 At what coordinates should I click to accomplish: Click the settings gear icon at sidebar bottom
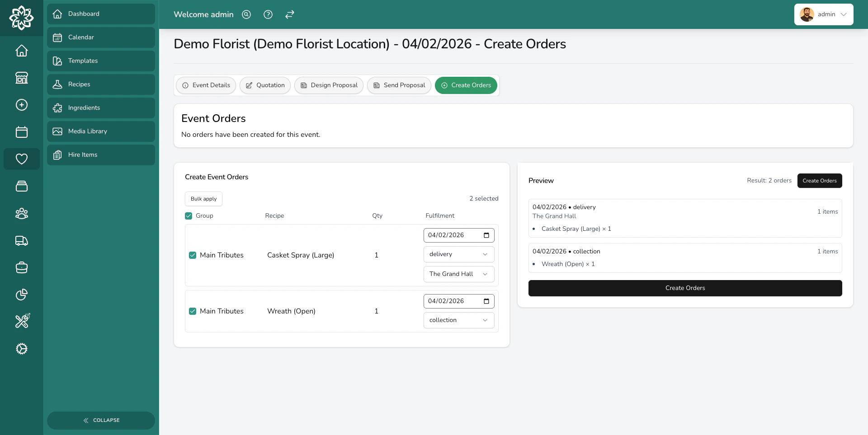pos(21,349)
